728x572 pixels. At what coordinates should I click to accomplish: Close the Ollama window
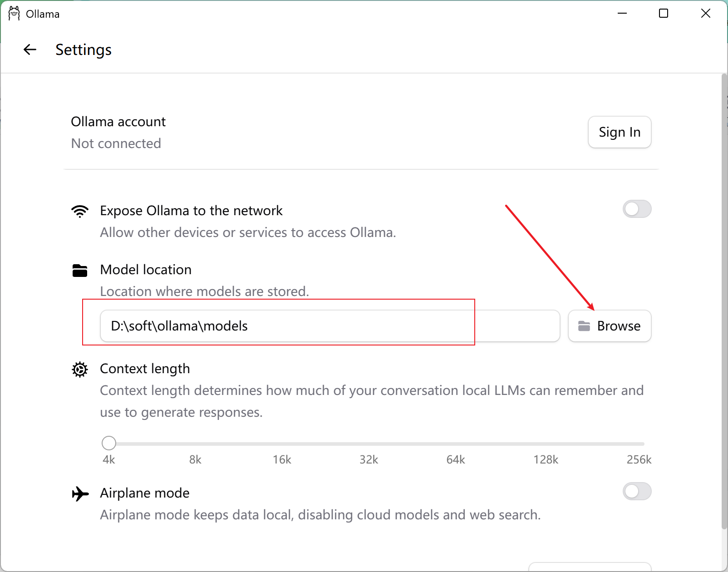(706, 14)
